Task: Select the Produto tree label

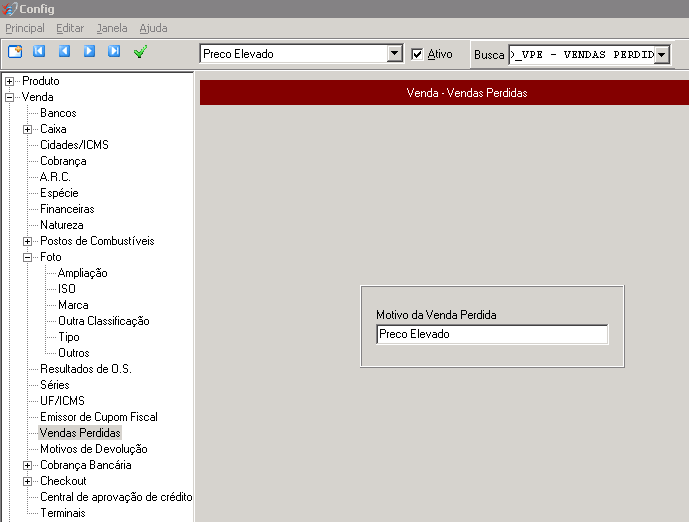Action: (x=41, y=81)
